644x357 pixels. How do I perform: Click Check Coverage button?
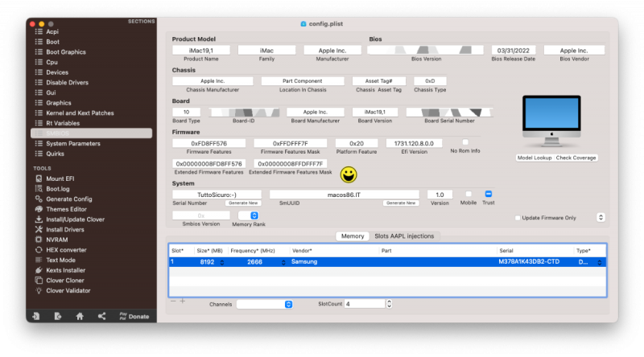pyautogui.click(x=576, y=158)
